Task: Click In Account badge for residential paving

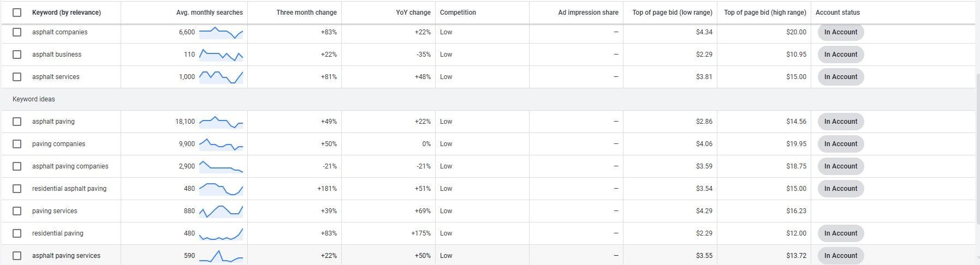Action: click(841, 233)
